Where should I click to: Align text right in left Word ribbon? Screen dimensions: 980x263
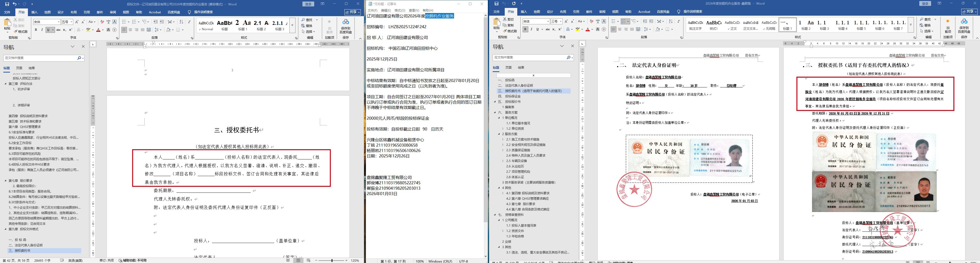click(x=136, y=30)
